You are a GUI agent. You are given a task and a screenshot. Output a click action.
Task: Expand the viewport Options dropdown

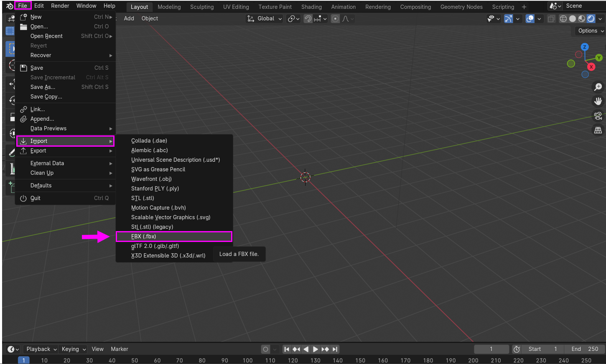[591, 31]
